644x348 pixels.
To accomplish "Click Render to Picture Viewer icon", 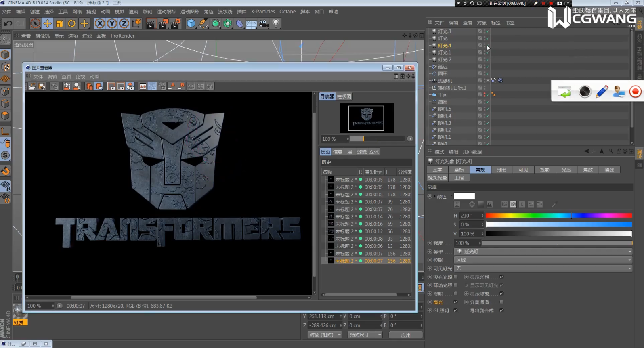I will (163, 23).
